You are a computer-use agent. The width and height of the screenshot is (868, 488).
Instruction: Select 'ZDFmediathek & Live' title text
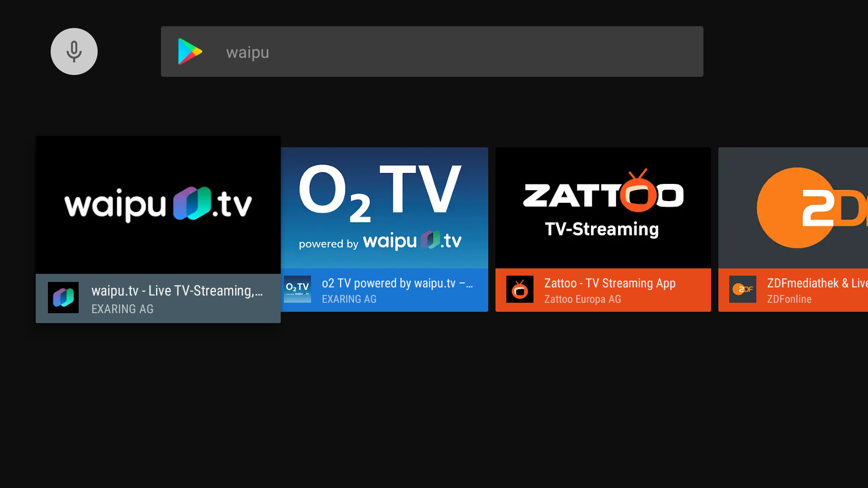(x=817, y=283)
